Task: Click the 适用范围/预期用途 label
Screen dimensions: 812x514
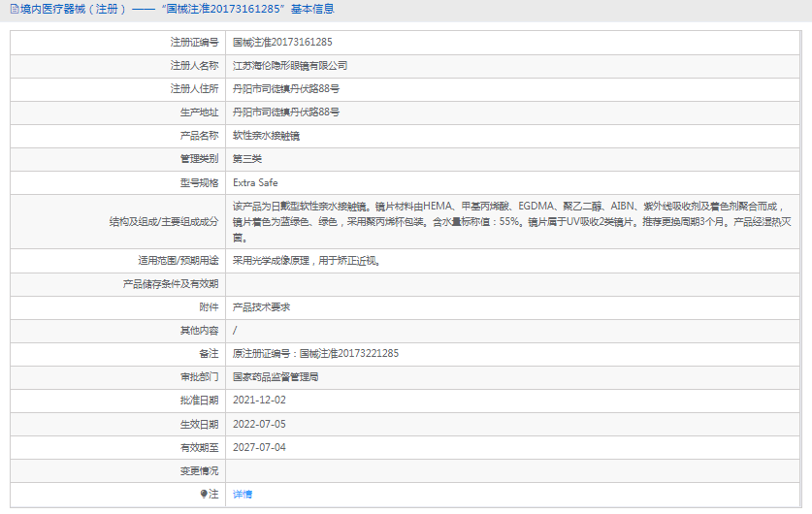Action: coord(179,261)
